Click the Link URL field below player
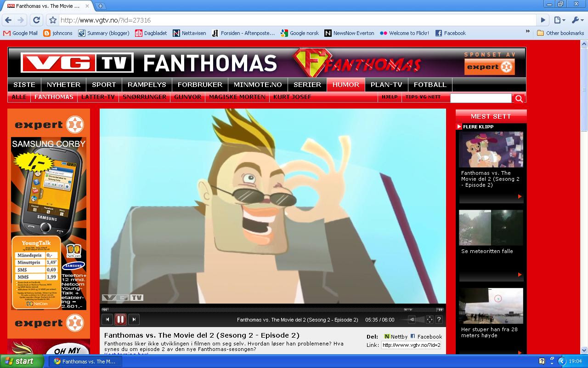Screen dimensions: 588x368 coord(411,345)
